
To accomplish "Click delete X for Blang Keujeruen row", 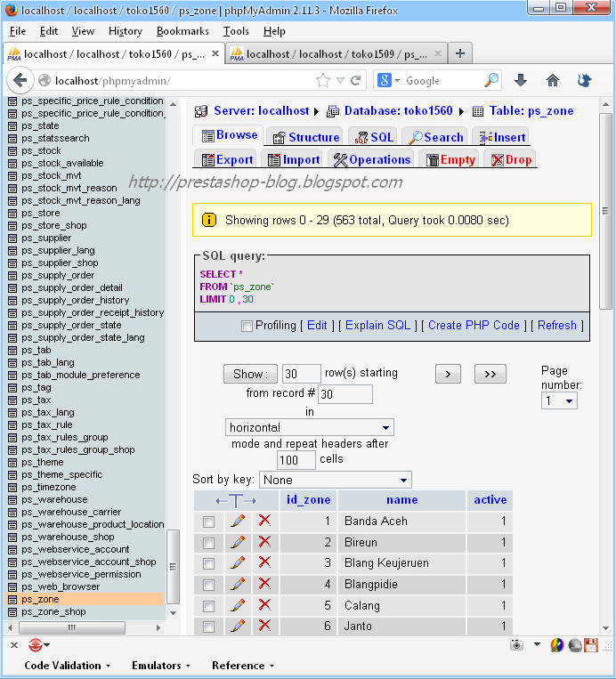I will 264,562.
